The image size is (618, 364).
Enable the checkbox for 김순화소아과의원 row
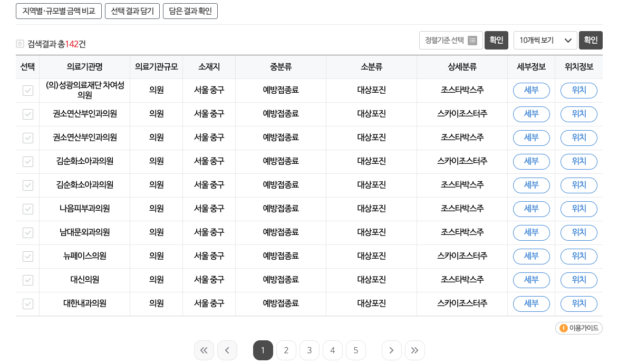(27, 162)
